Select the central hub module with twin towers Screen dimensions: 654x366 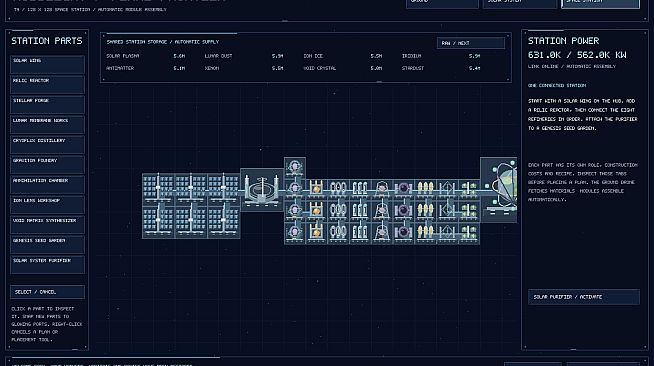(262, 190)
